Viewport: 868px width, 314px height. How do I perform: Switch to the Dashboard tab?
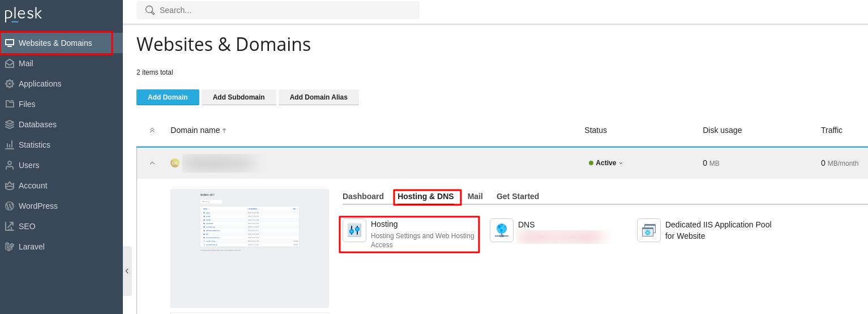pos(363,196)
